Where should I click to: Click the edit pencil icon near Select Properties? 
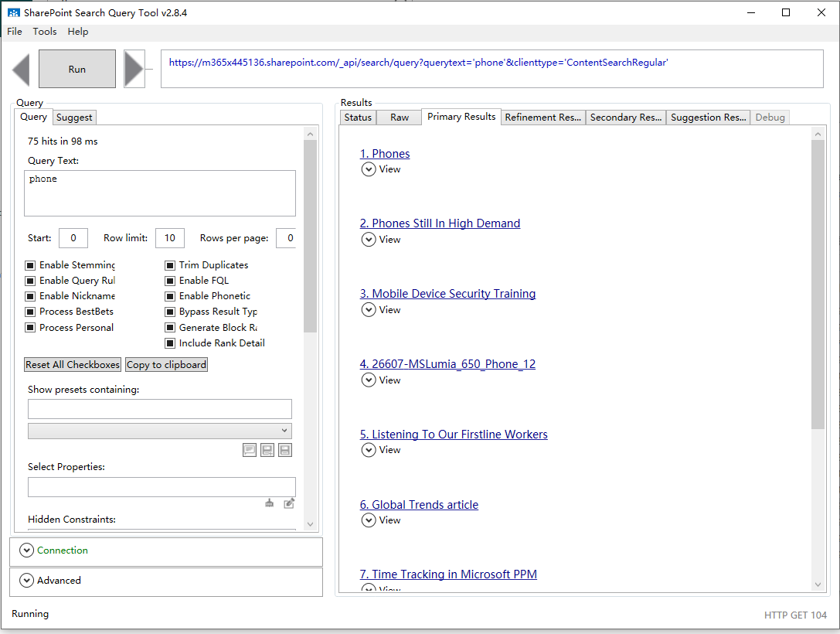[288, 503]
